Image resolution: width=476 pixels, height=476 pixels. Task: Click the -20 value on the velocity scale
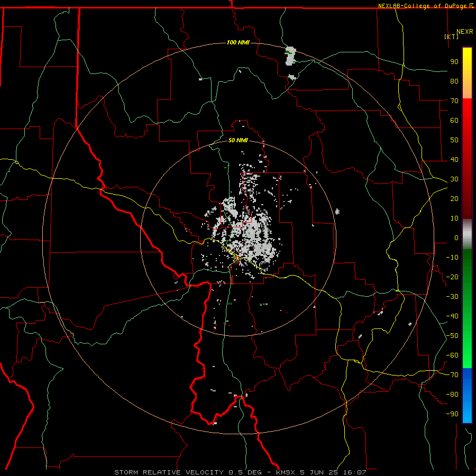tap(452, 277)
